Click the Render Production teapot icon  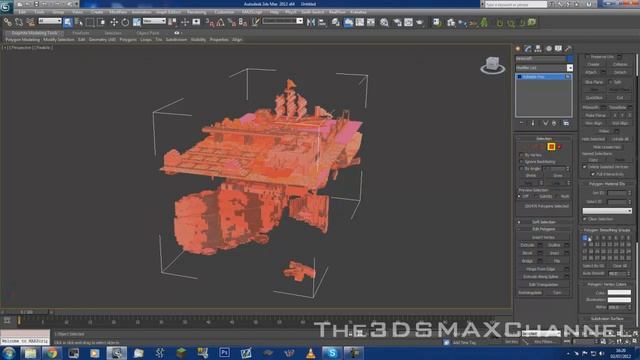420,22
